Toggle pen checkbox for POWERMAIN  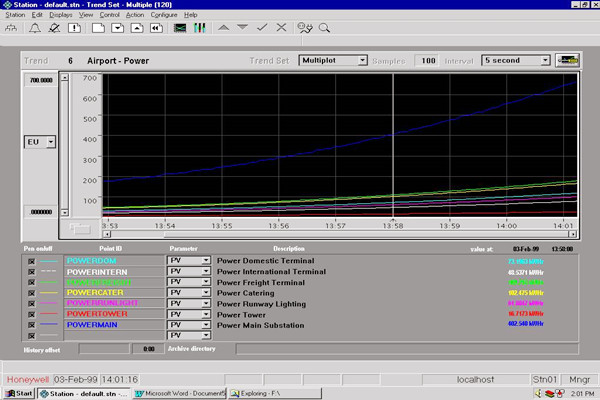click(x=31, y=325)
